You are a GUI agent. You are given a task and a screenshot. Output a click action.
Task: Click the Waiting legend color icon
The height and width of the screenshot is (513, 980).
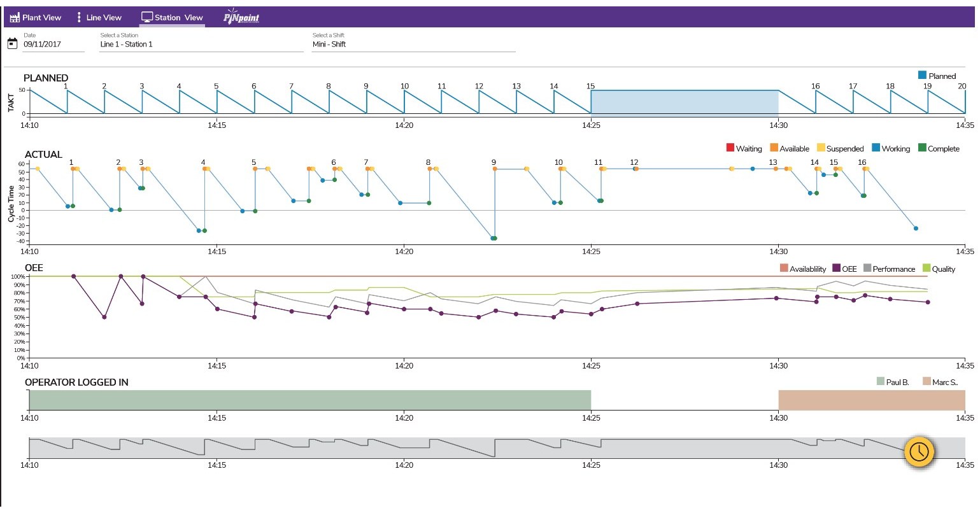tap(729, 148)
